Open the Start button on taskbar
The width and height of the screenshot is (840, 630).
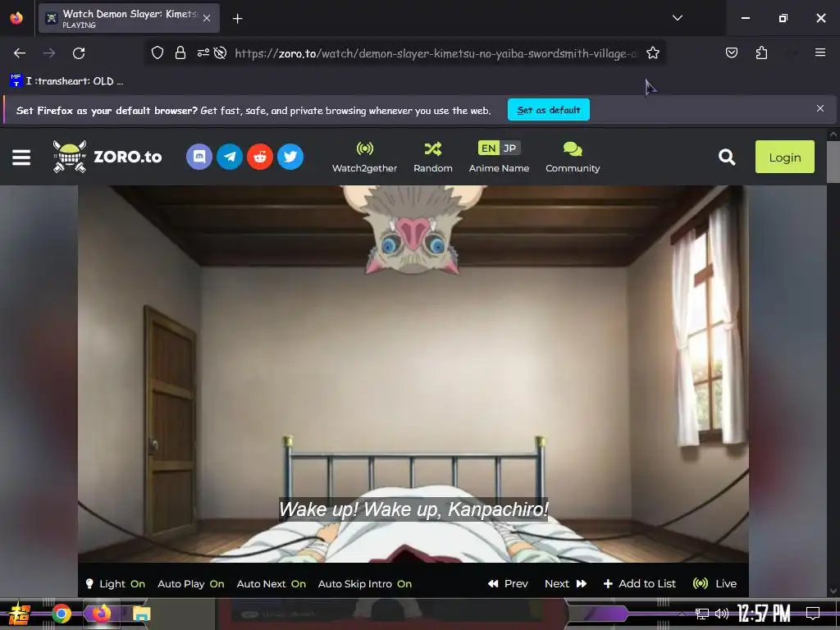20,614
